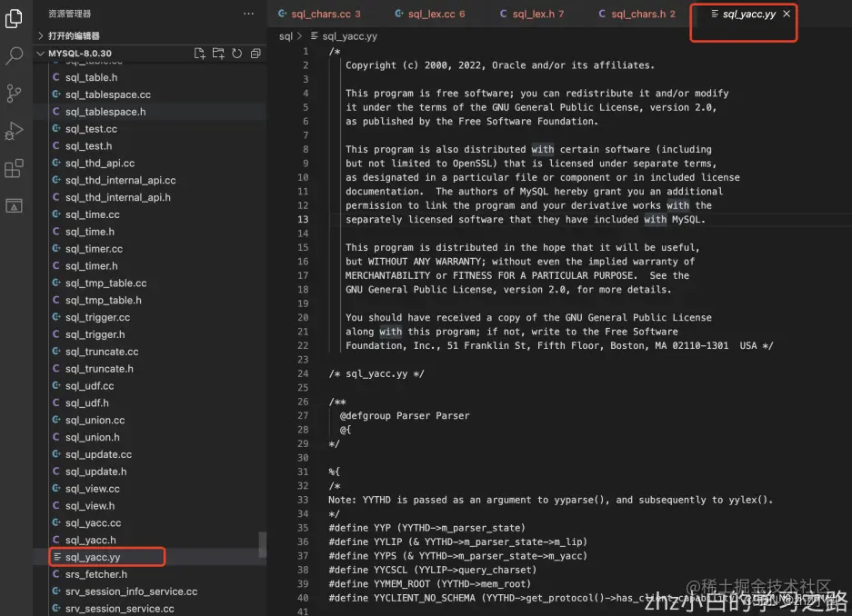Screen dimensions: 852x616
Task: Click the '#define YYLIP' code line
Action: pos(457,541)
